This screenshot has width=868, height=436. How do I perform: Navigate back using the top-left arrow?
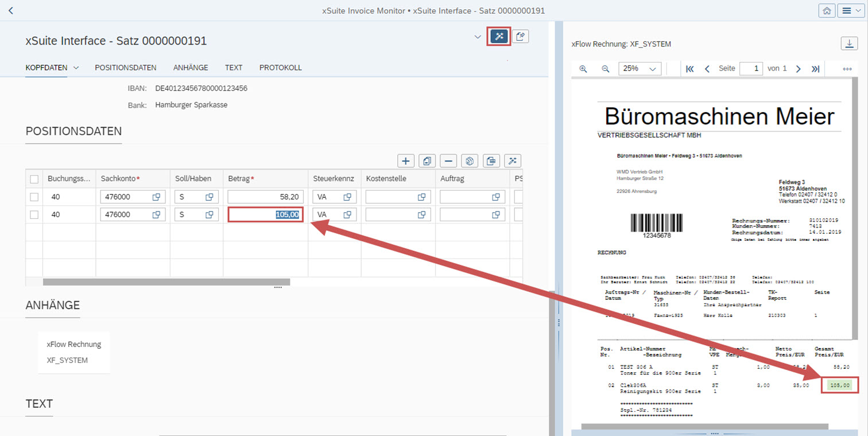tap(10, 11)
